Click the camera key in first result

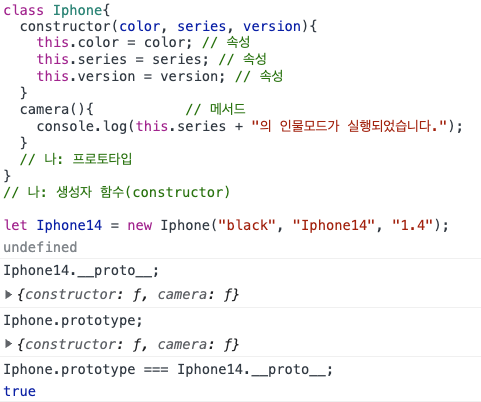182,295
